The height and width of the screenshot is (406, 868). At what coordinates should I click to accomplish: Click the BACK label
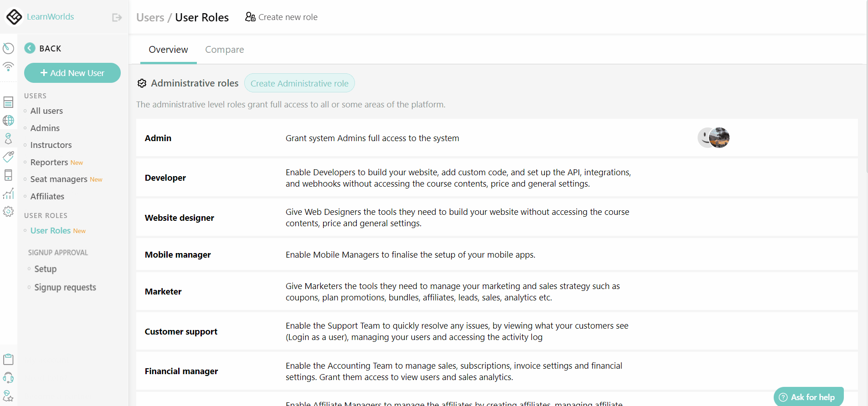(x=50, y=48)
